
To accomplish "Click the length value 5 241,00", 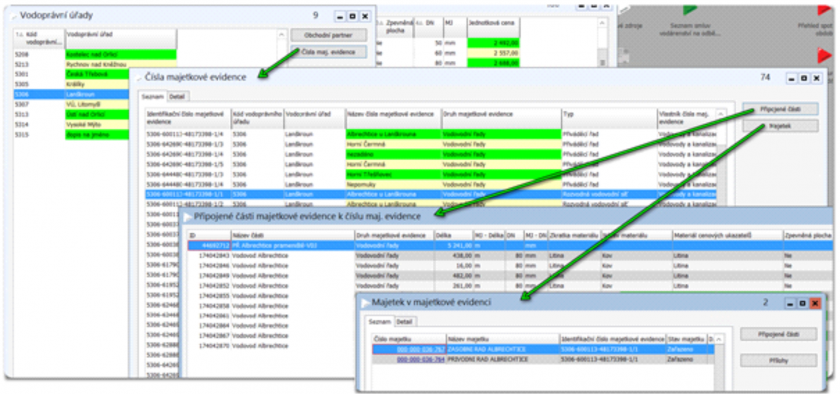I will pyautogui.click(x=454, y=246).
